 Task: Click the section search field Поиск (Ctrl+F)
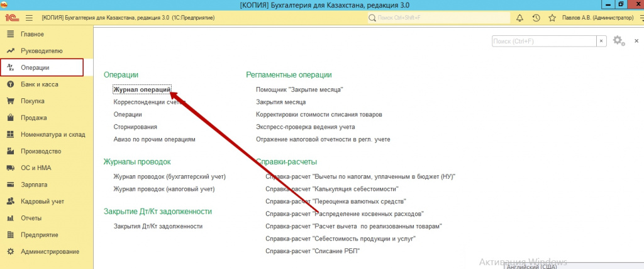point(544,41)
